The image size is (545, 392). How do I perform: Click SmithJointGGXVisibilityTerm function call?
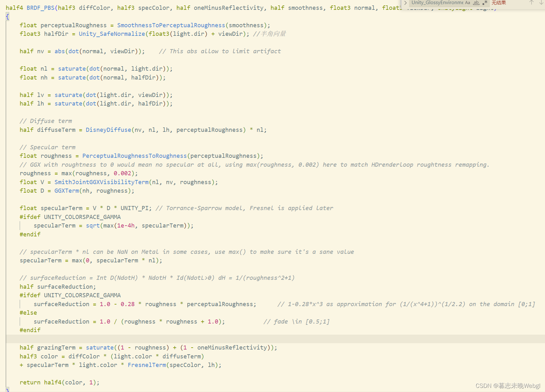tap(101, 182)
